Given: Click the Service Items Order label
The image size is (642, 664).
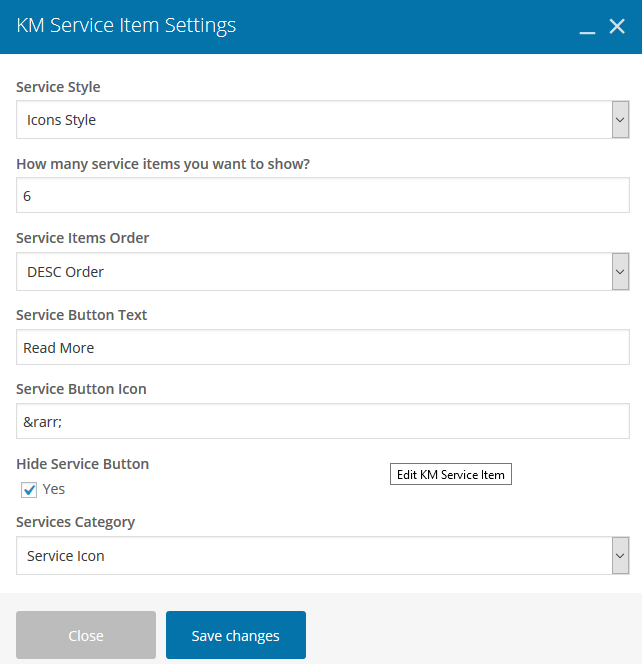Looking at the screenshot, I should [x=82, y=239].
